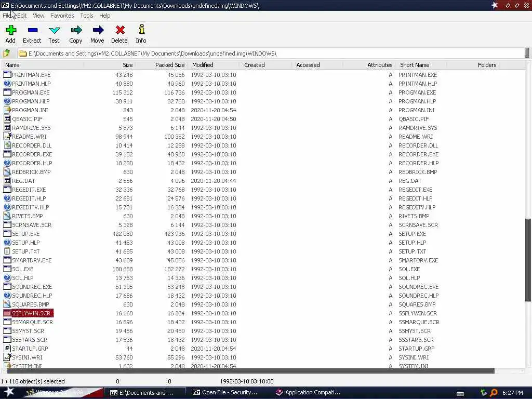Image resolution: width=532 pixels, height=399 pixels.
Task: Select the REG.DAT file name
Action: point(23,181)
